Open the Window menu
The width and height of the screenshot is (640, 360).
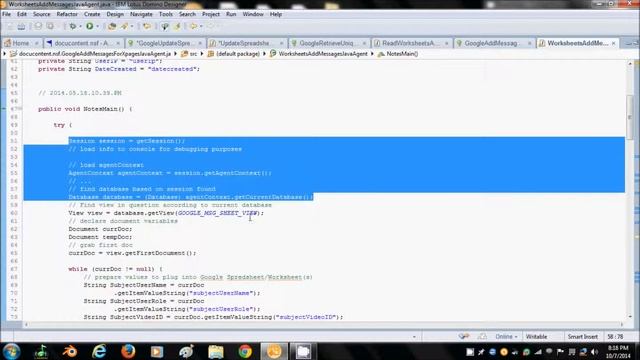click(253, 14)
